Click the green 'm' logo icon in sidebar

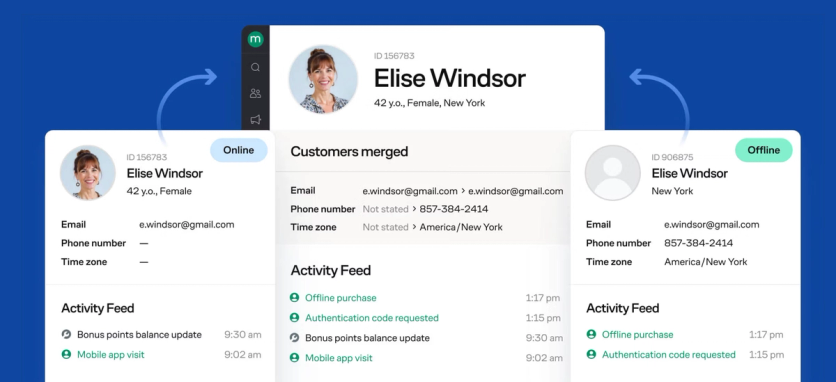click(x=255, y=39)
